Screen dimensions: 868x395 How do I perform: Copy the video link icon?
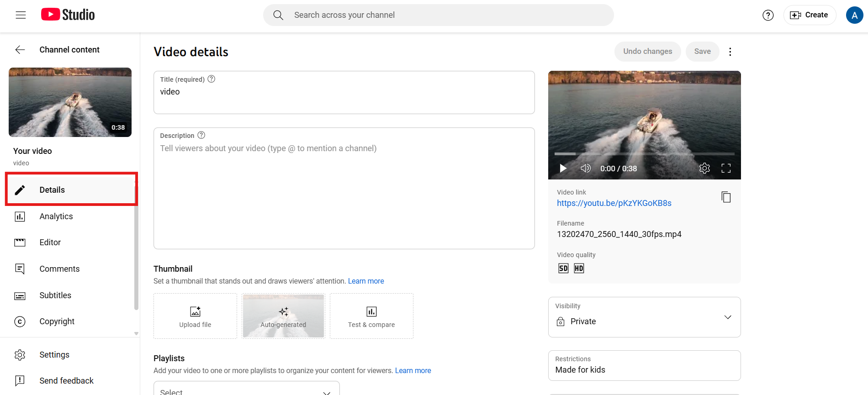[x=726, y=197]
